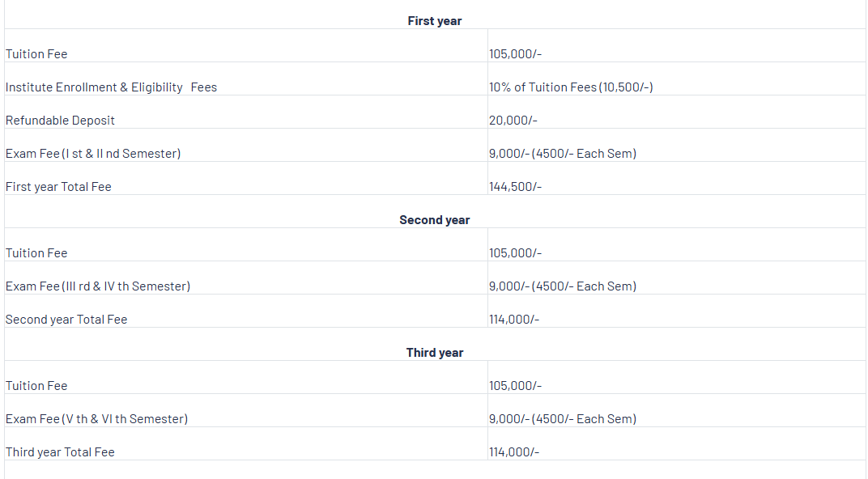Viewport: 868px width, 479px height.
Task: Select the Third year Total Fee label
Action: 60,452
